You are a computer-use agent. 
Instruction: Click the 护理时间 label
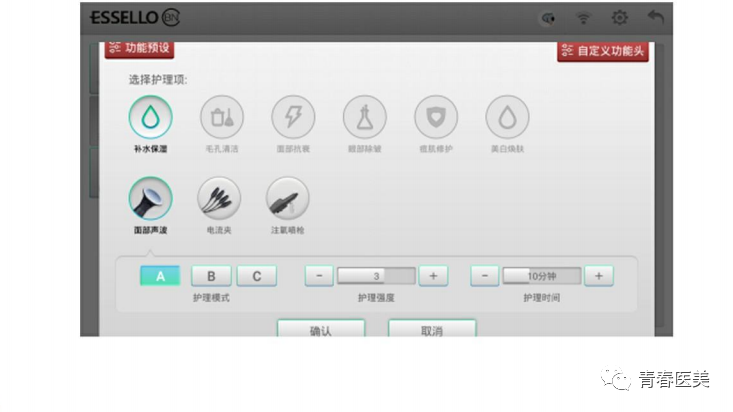point(542,298)
